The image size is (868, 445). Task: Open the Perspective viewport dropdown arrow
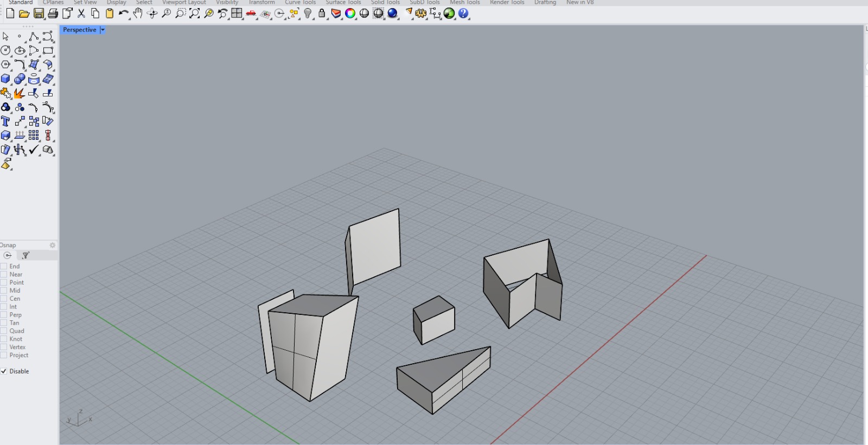point(103,30)
